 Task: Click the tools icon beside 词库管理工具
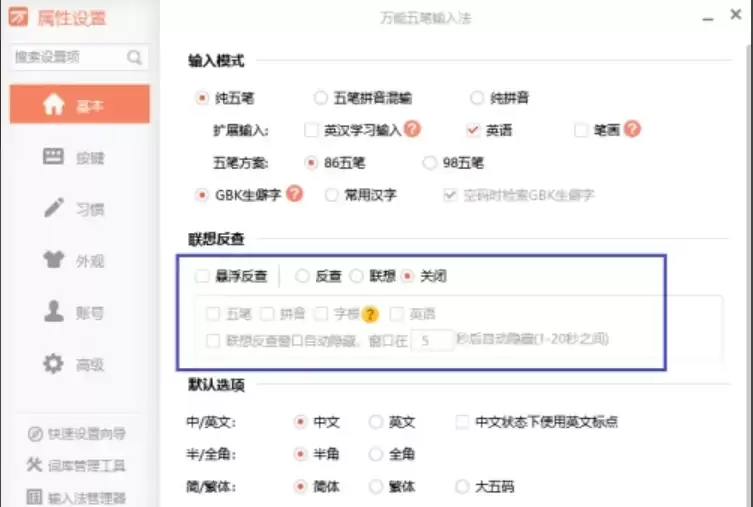point(35,464)
